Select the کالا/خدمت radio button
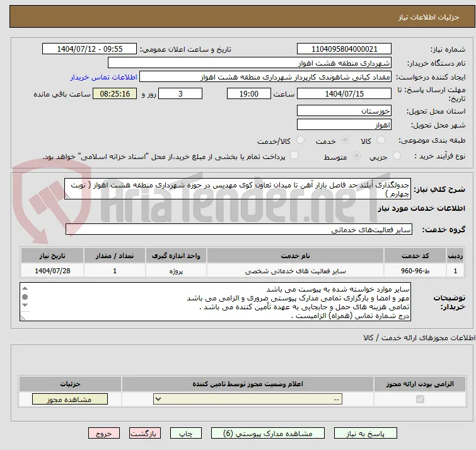This screenshot has height=450, width=476. (300, 140)
